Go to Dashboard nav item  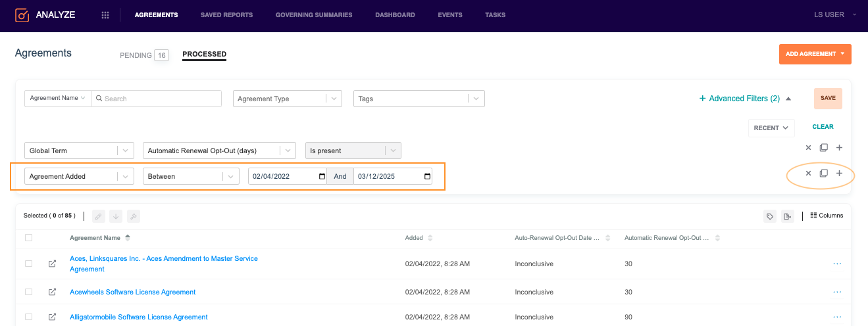pyautogui.click(x=395, y=15)
